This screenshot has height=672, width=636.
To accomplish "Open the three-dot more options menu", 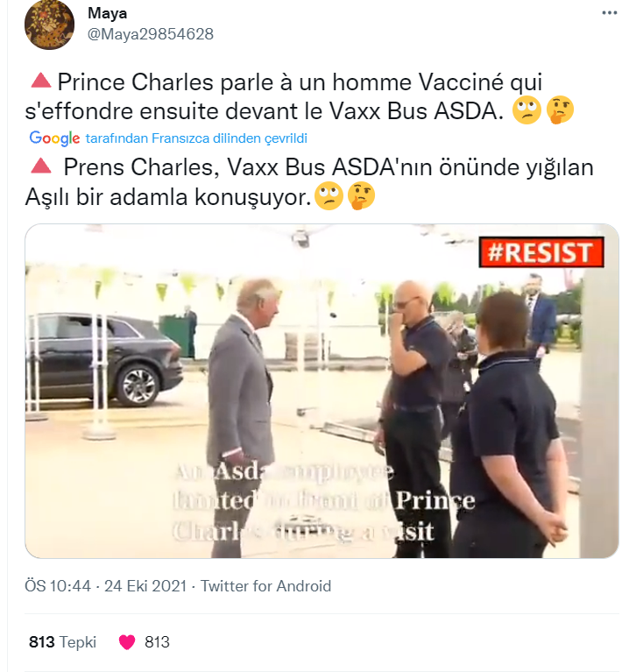I will coord(609,13).
